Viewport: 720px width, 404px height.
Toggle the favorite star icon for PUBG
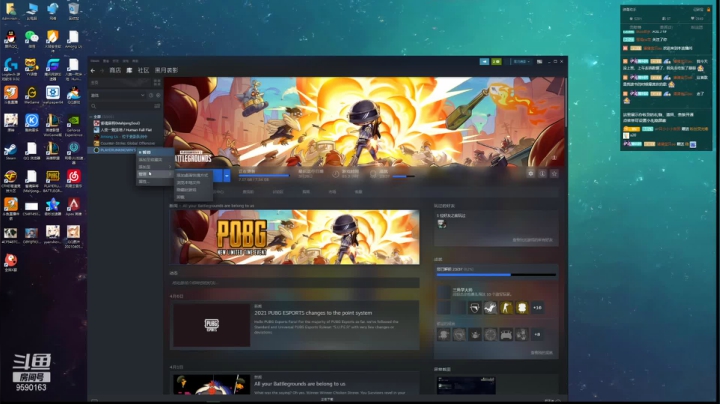(555, 174)
